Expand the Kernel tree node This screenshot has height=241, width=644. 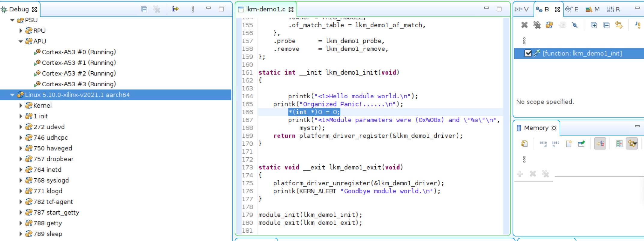click(x=21, y=106)
